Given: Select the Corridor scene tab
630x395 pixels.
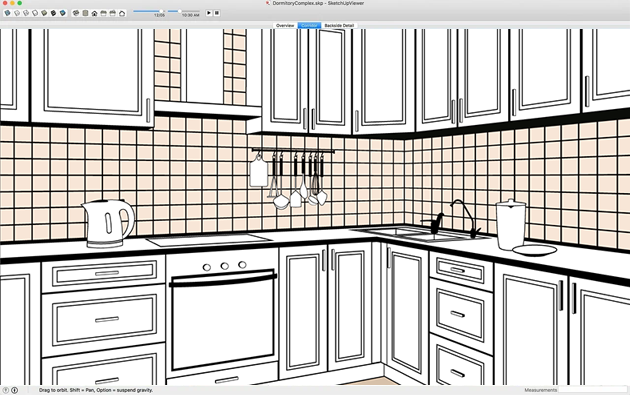Looking at the screenshot, I should [309, 25].
